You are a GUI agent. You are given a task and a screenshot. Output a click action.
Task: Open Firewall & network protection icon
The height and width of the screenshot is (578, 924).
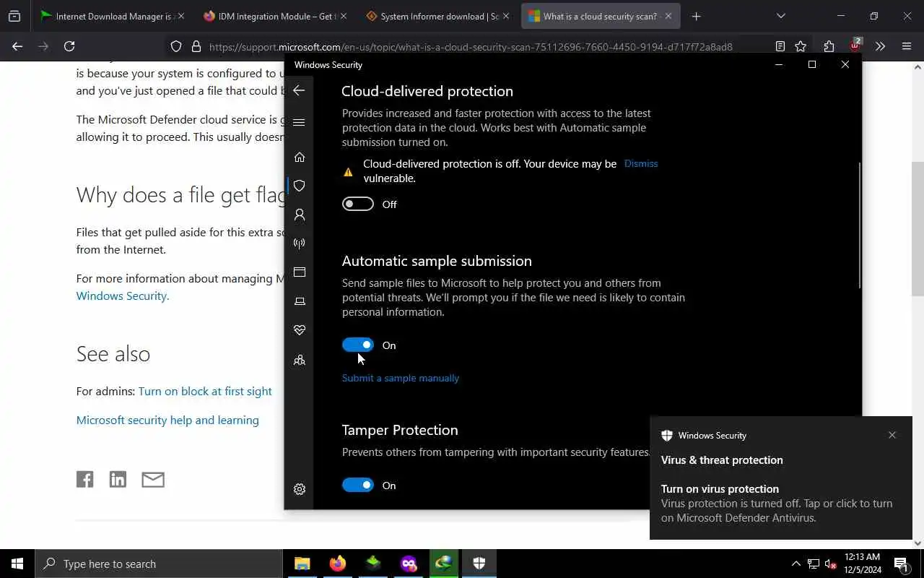[x=300, y=243]
